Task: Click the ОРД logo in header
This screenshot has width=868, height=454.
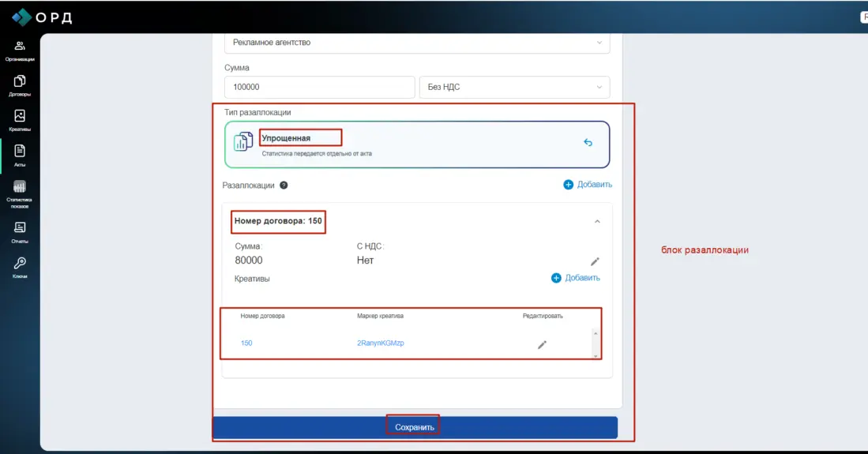Action: (43, 17)
